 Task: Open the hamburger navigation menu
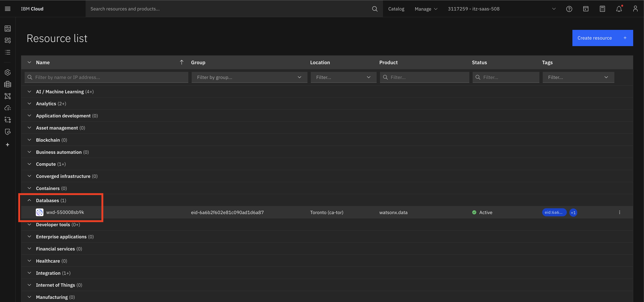(7, 9)
